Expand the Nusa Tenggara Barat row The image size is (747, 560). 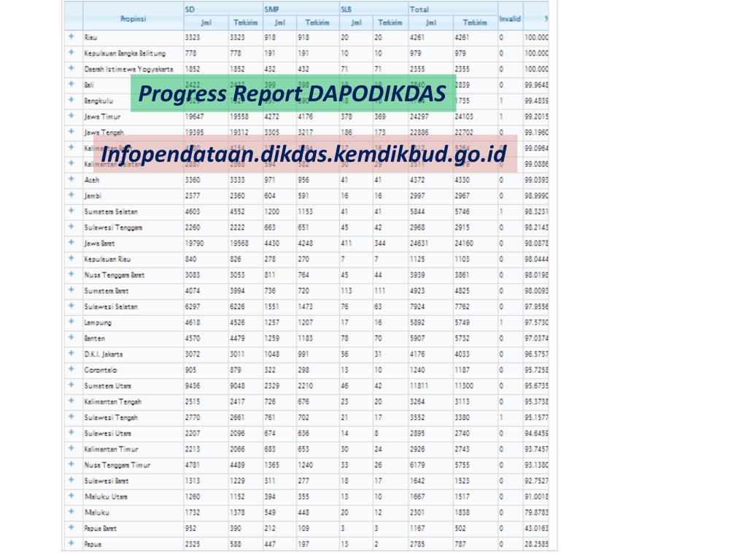point(71,274)
